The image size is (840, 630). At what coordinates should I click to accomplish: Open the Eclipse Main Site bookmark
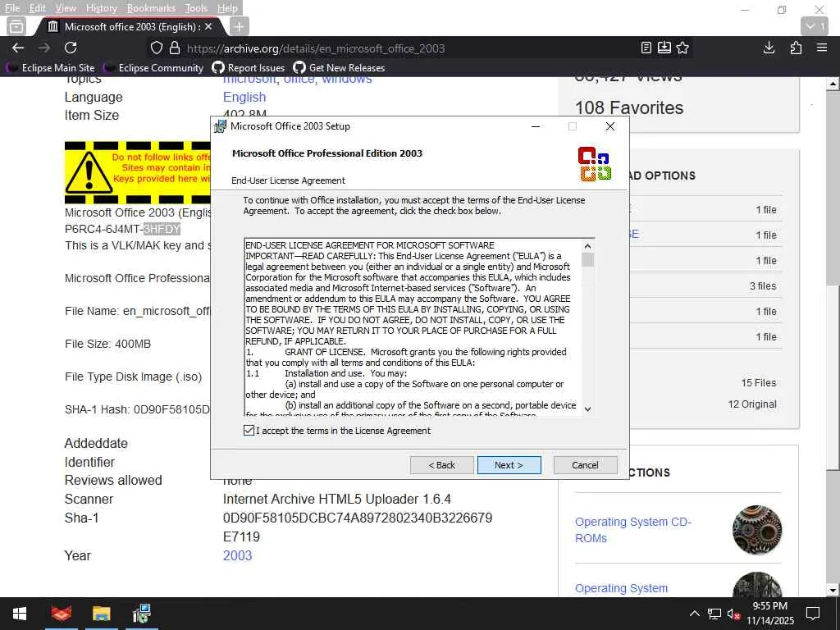pyautogui.click(x=51, y=68)
